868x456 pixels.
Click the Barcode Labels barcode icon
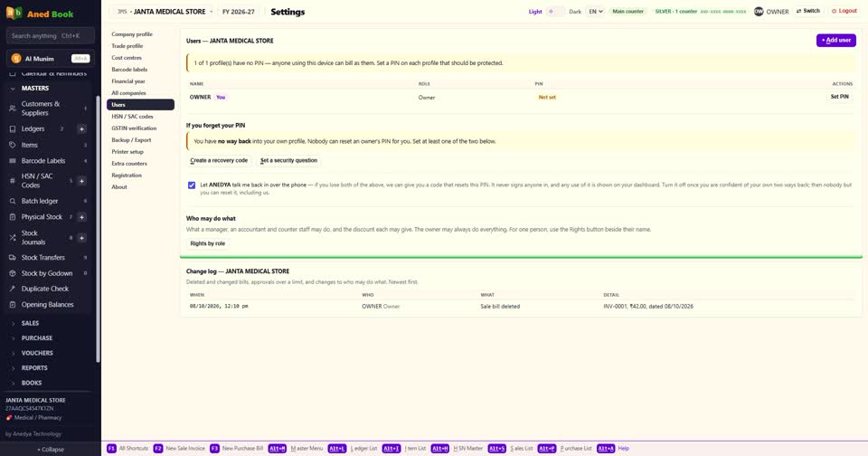[12, 161]
